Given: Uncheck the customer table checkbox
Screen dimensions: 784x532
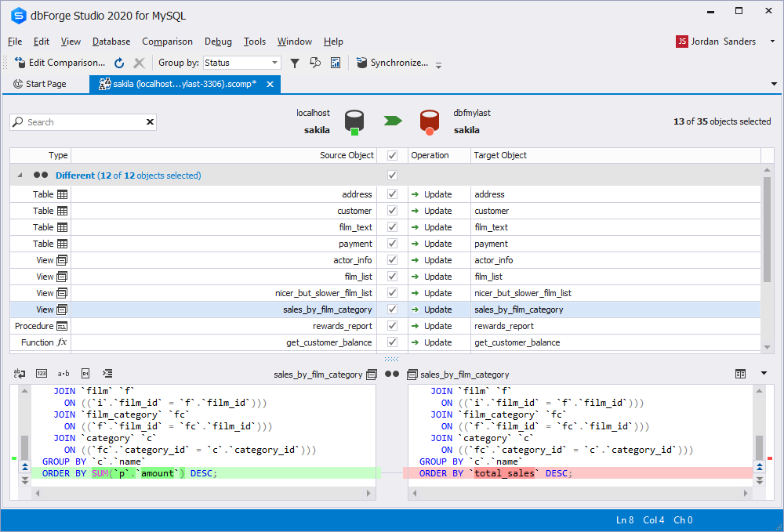Looking at the screenshot, I should (393, 211).
